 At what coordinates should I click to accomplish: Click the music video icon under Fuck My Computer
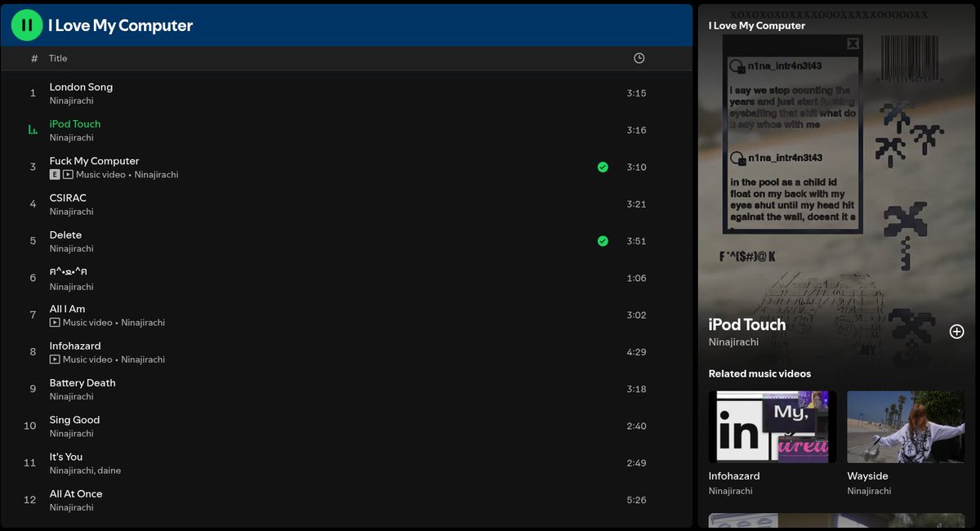pyautogui.click(x=68, y=175)
